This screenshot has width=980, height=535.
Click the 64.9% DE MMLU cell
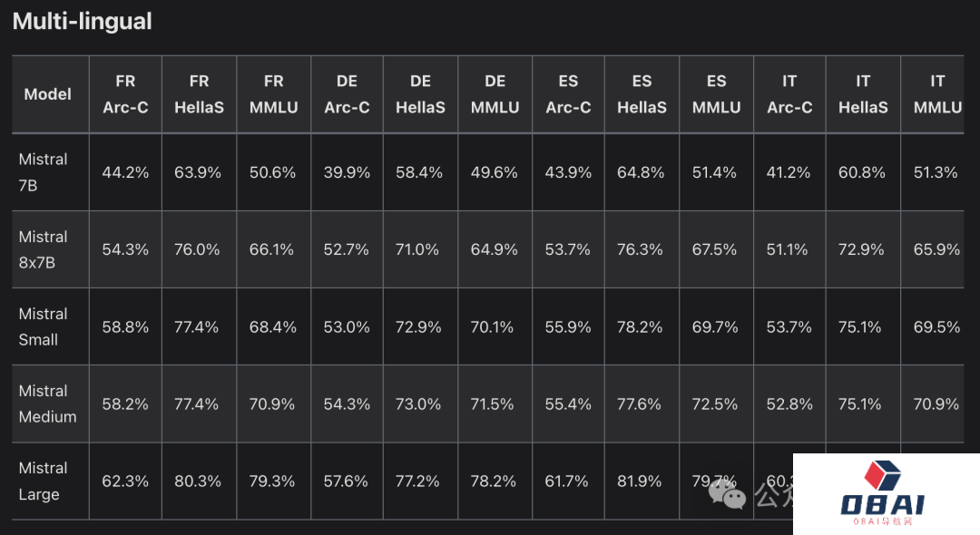tap(495, 249)
